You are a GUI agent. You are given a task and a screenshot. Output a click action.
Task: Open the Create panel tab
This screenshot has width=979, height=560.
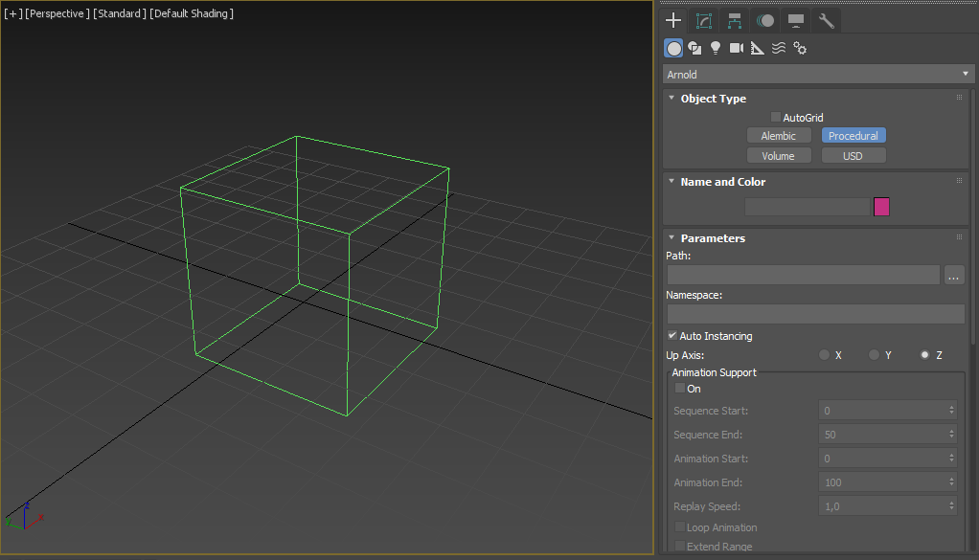[673, 20]
